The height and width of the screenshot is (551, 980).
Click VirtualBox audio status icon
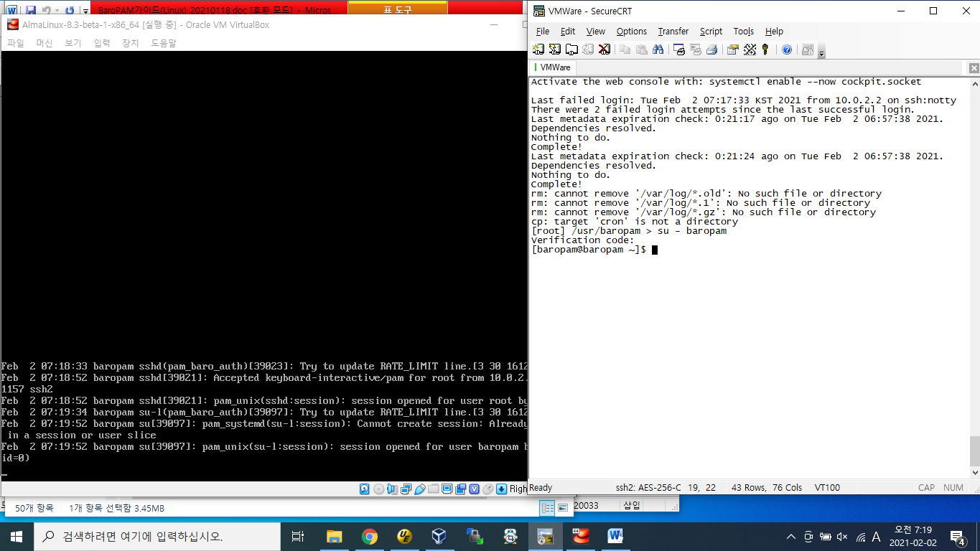point(392,489)
